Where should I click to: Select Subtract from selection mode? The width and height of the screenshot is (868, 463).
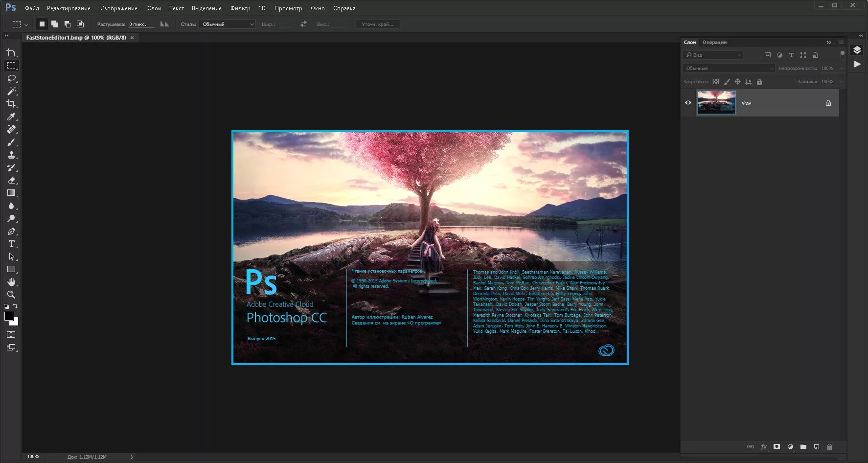point(68,24)
